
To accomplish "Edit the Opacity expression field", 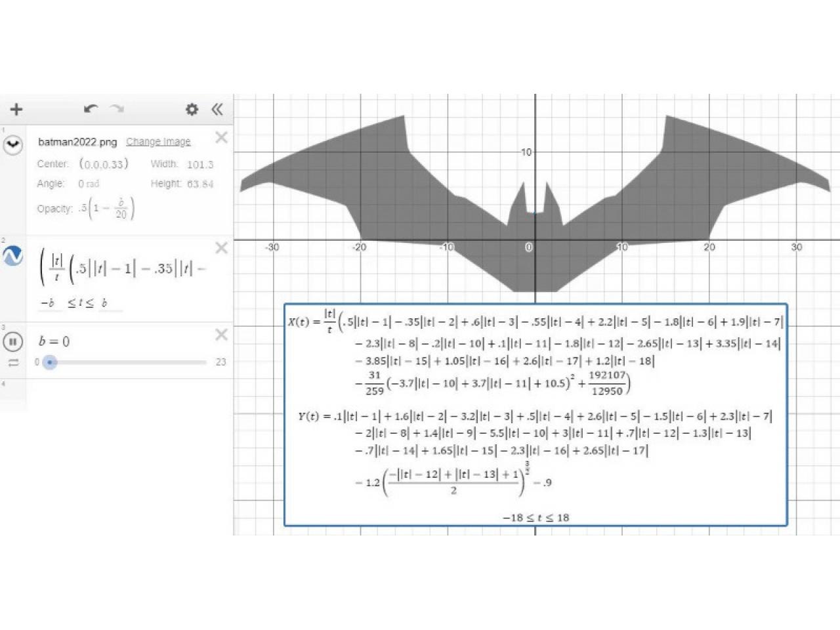I will pyautogui.click(x=106, y=209).
